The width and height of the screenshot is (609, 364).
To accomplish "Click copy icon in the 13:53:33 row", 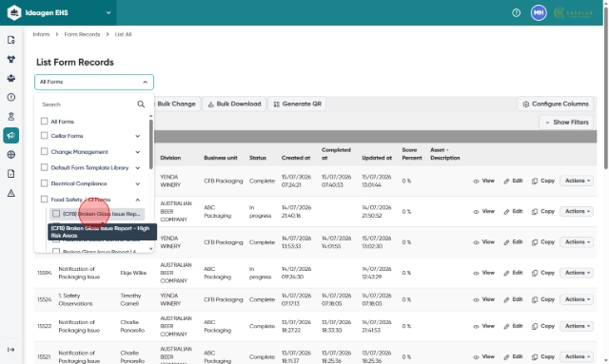I will [535, 242].
